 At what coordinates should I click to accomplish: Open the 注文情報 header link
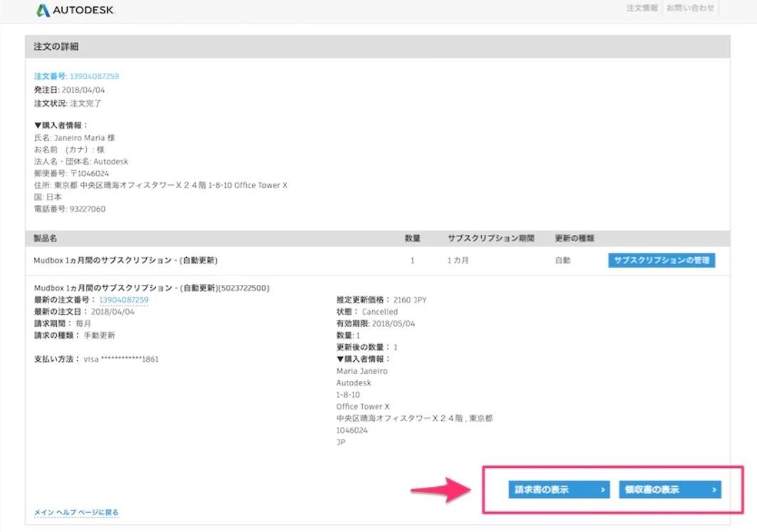point(642,8)
